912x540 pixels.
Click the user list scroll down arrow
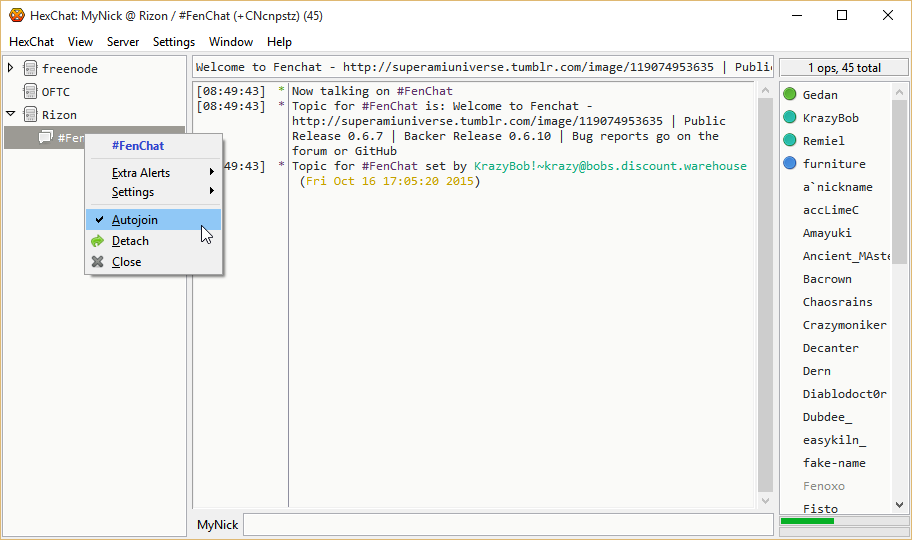click(899, 505)
